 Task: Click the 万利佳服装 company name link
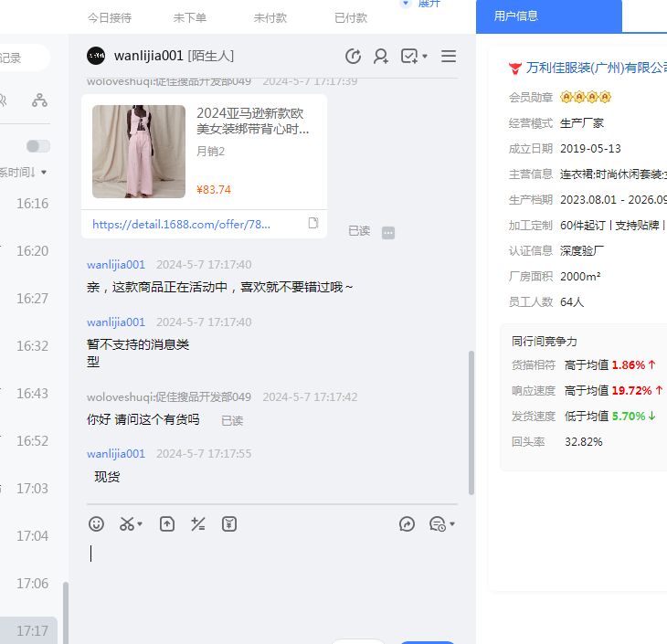click(596, 68)
